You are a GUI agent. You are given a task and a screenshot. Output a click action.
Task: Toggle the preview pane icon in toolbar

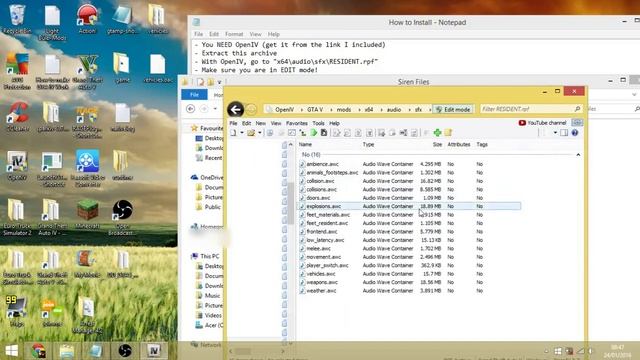564,133
